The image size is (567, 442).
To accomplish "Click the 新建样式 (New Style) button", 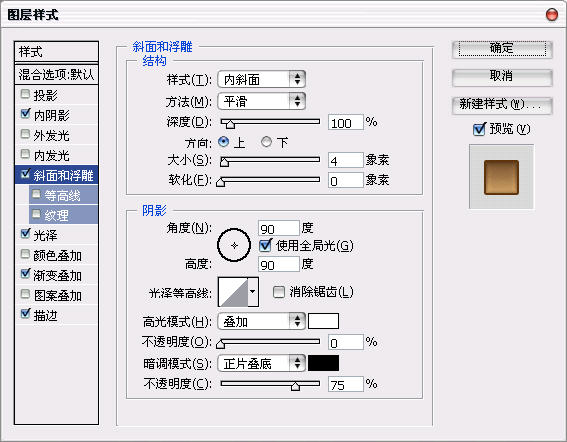I will (x=502, y=105).
